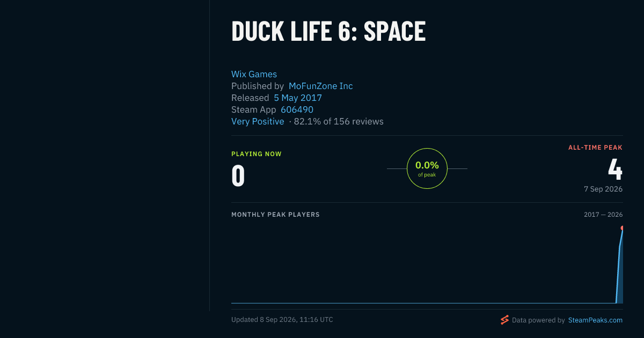This screenshot has width=644, height=338.
Task: Click the Duck Life 6: Space title
Action: (328, 32)
